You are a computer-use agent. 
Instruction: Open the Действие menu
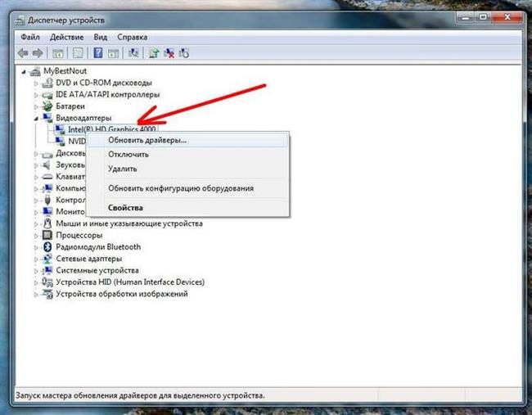(66, 37)
